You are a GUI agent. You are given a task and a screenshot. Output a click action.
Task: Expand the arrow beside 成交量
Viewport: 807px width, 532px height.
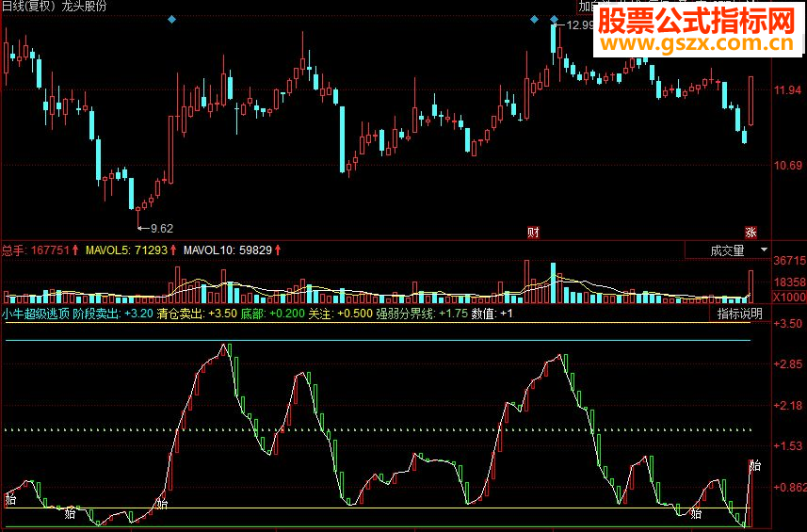pos(765,250)
